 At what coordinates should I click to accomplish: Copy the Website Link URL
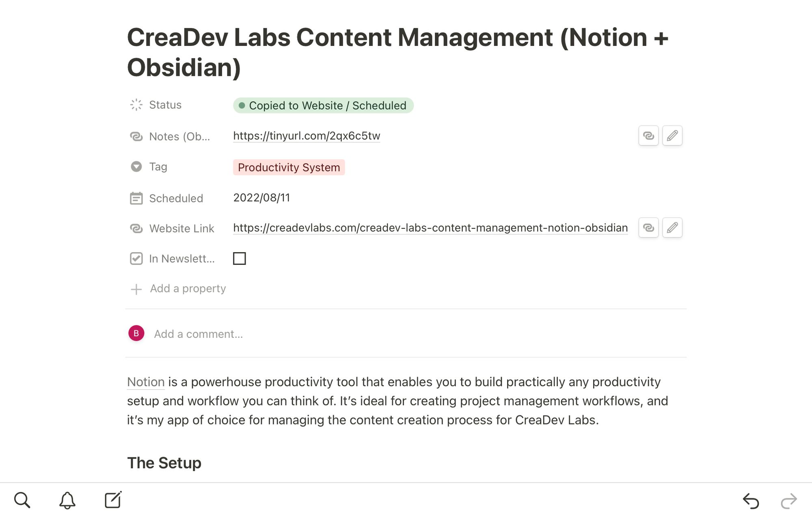tap(648, 227)
